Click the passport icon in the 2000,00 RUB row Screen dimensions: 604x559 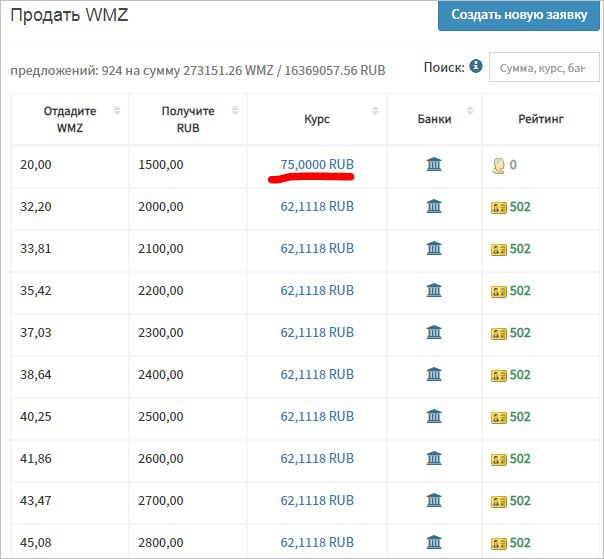[x=499, y=208]
